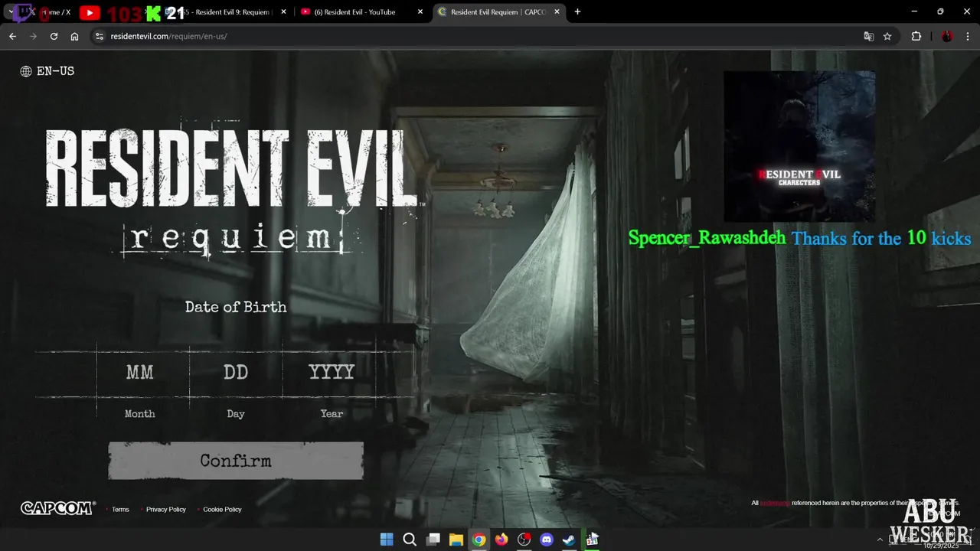Open the Cookie Policy link
The image size is (980, 551).
pos(222,509)
